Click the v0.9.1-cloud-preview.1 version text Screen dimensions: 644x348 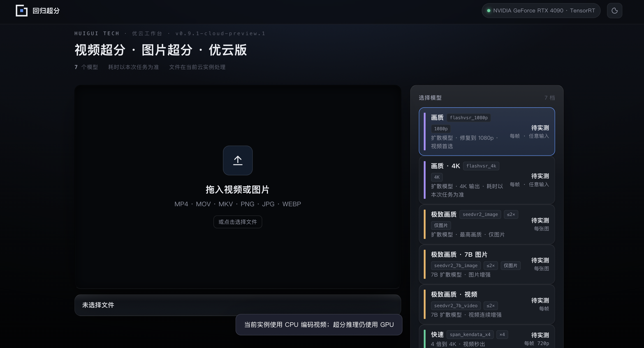point(220,33)
